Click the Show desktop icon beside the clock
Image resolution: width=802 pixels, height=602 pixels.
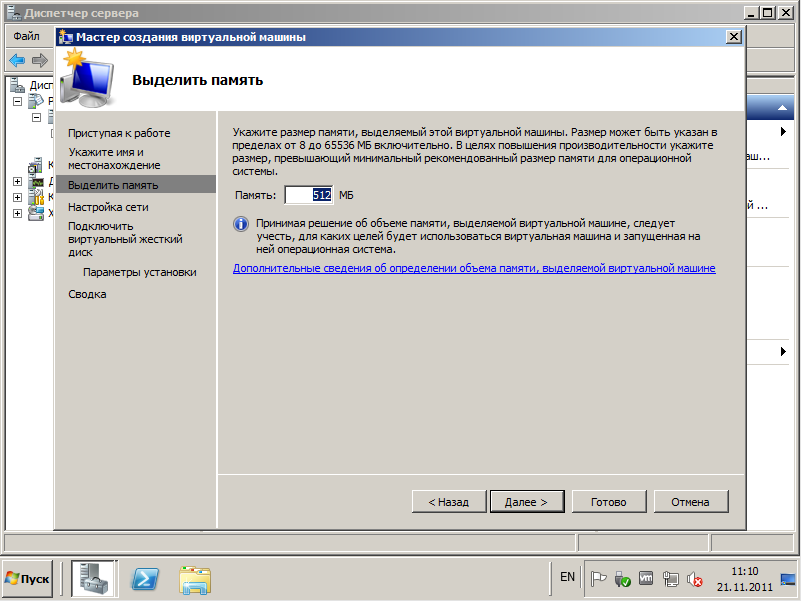[x=788, y=579]
